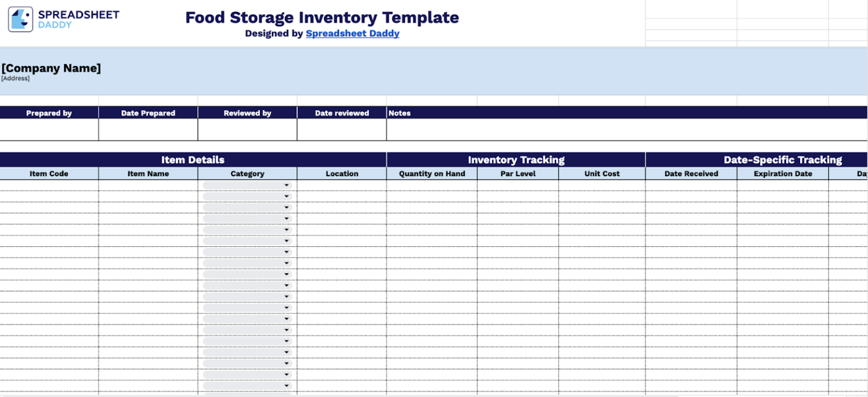
Task: Click the Item Details section header
Action: click(192, 160)
